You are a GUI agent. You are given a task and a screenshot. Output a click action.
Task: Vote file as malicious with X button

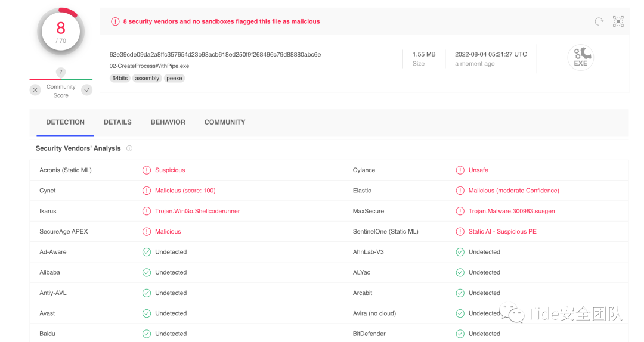pyautogui.click(x=35, y=90)
